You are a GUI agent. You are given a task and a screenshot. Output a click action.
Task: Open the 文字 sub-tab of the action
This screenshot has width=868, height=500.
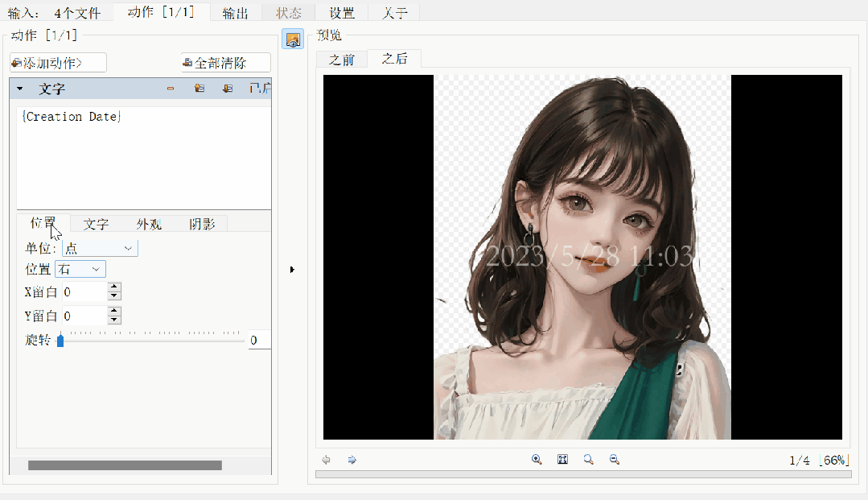tap(96, 224)
